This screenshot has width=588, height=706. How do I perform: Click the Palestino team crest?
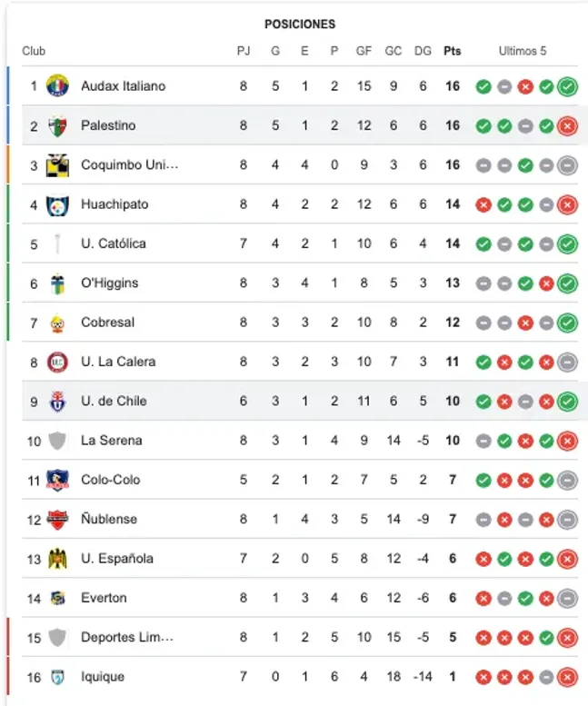(x=57, y=125)
